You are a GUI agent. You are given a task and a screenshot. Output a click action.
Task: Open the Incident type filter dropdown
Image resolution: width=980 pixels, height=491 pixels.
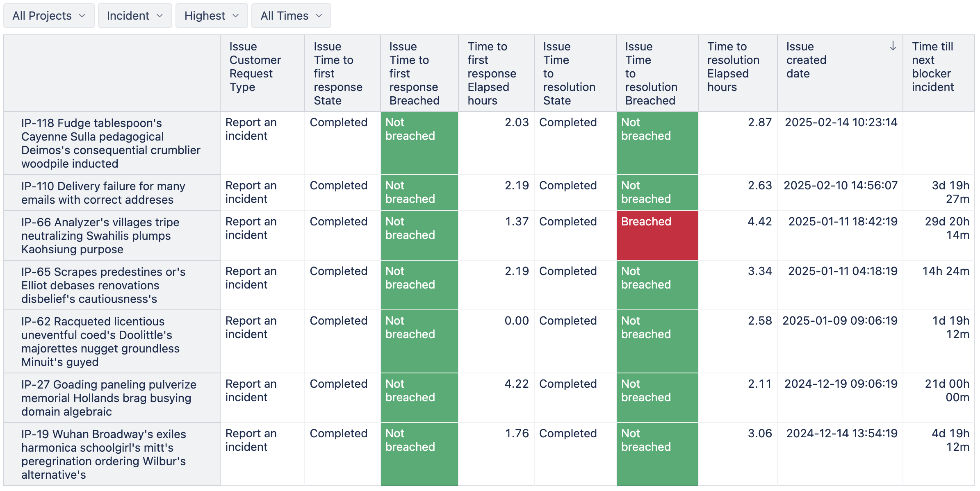tap(134, 16)
